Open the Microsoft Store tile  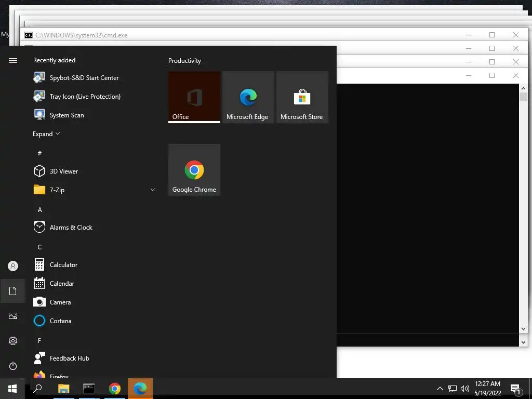tap(302, 97)
